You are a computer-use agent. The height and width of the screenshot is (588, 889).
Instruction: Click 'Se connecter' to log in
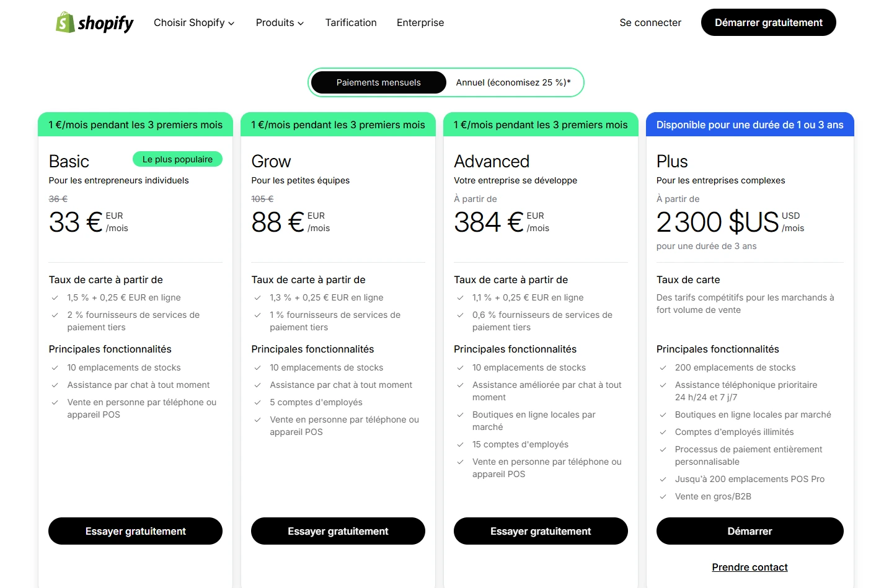[650, 22]
